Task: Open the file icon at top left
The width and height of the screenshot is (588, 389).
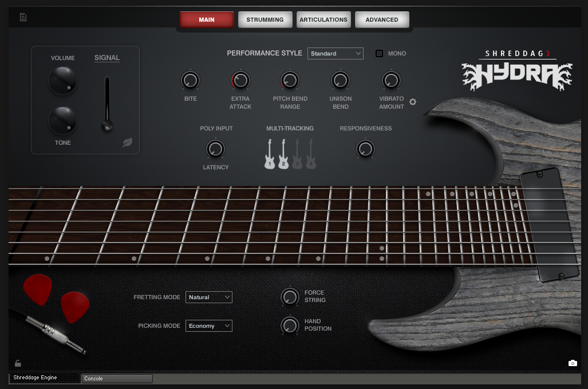Action: point(23,17)
